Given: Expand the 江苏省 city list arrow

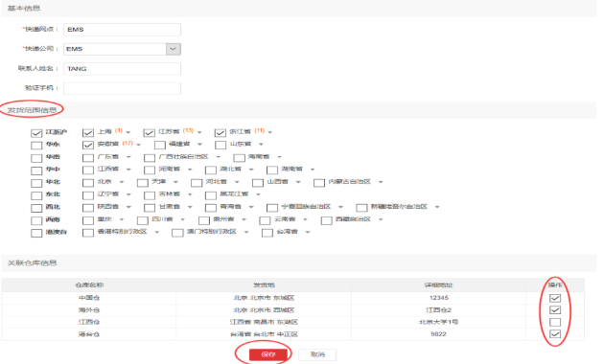Looking at the screenshot, I should (199, 132).
